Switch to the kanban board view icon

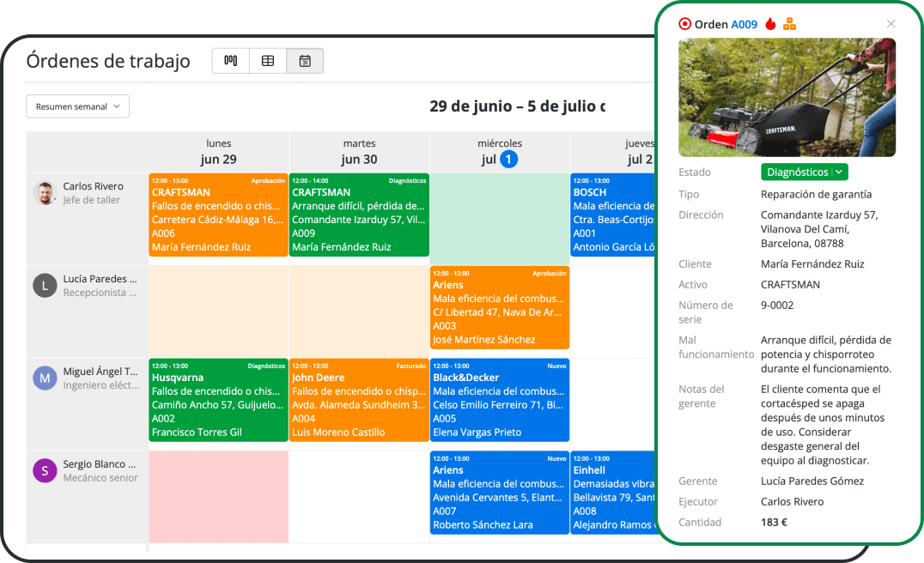tap(231, 61)
